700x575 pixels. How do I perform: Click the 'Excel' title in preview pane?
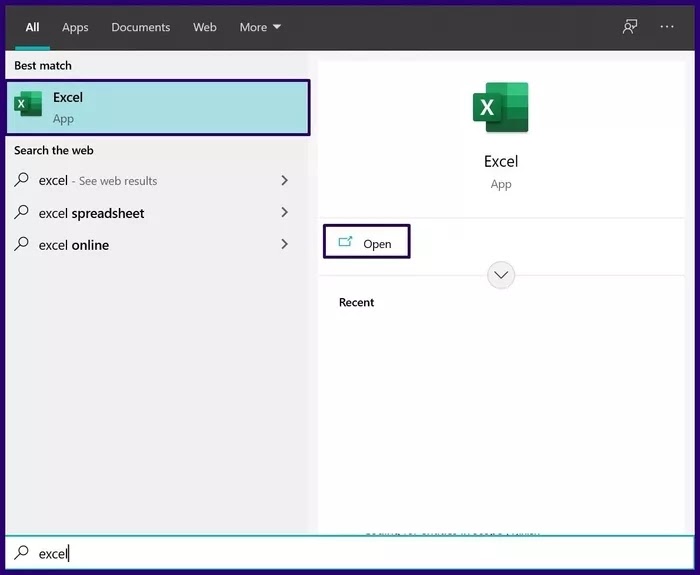pos(501,161)
